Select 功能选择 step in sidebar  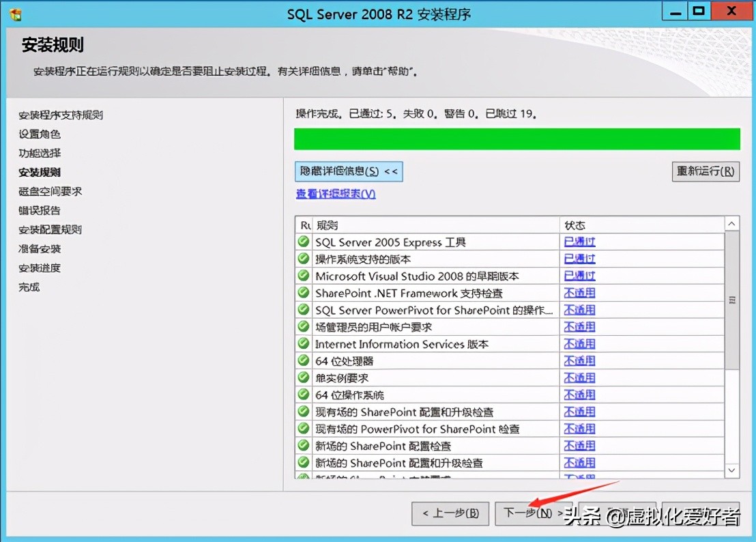(x=40, y=154)
